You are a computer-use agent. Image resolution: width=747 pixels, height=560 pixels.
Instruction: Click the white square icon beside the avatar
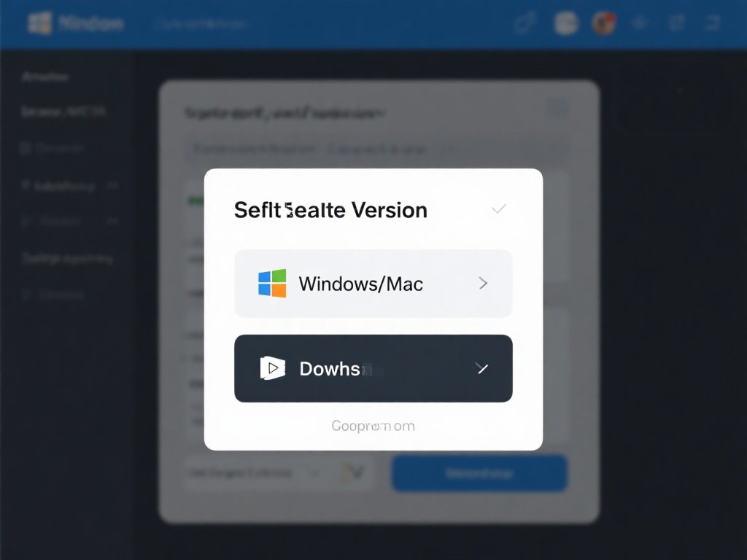[566, 23]
